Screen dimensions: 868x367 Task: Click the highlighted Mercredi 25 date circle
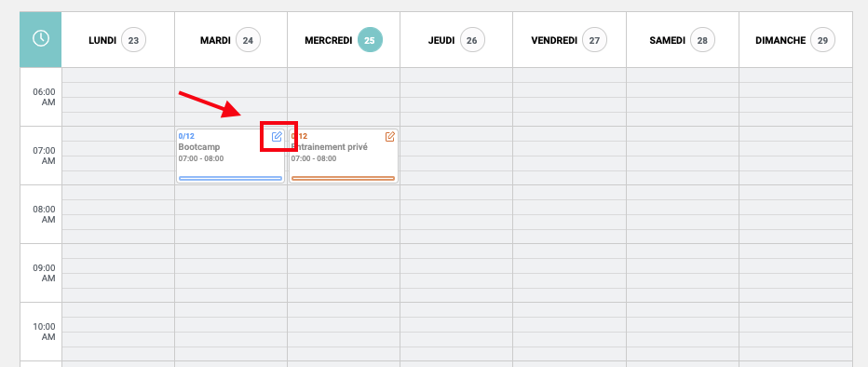(370, 40)
